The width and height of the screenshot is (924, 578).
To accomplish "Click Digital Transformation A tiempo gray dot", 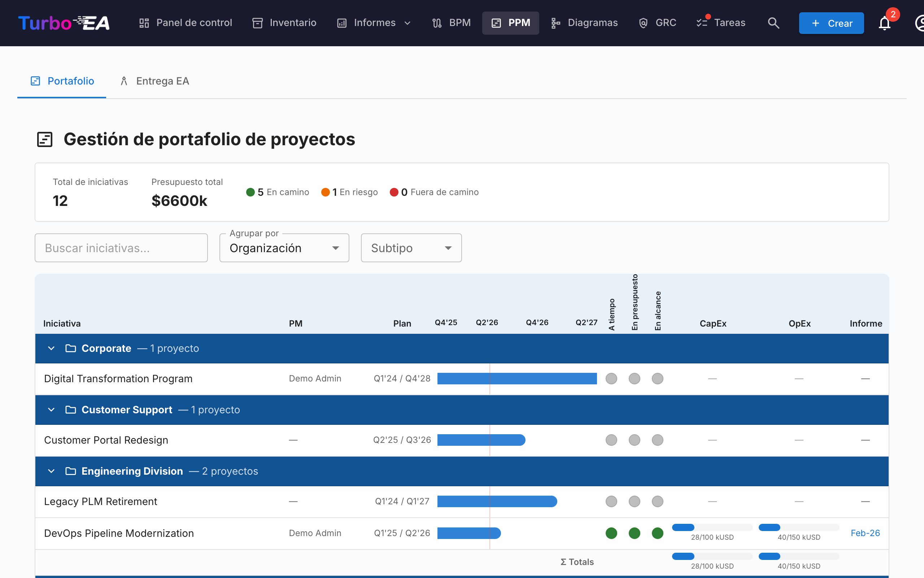I will tap(611, 379).
